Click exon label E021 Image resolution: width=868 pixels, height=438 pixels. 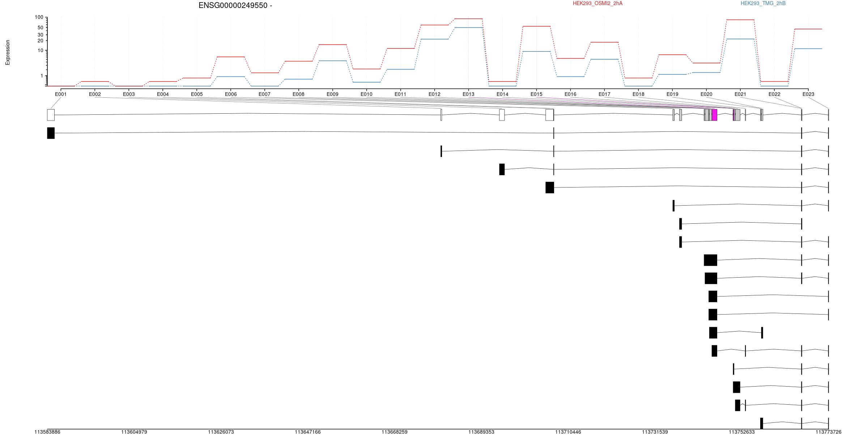click(740, 94)
